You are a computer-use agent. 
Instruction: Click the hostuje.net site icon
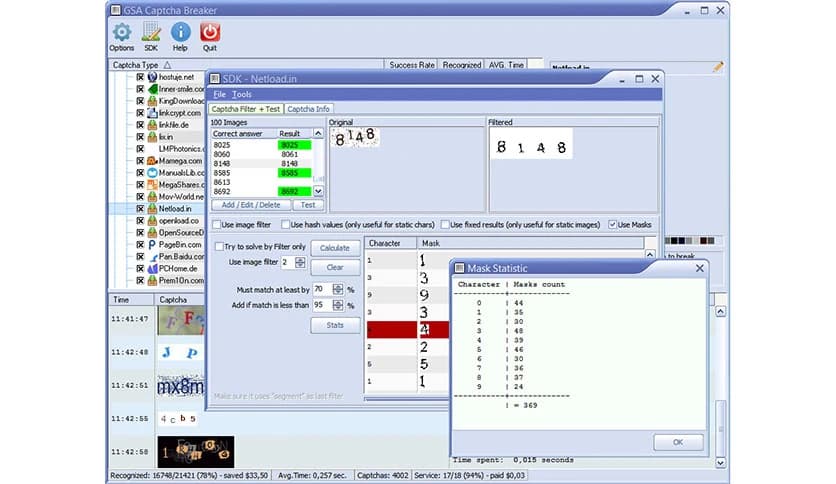click(152, 77)
